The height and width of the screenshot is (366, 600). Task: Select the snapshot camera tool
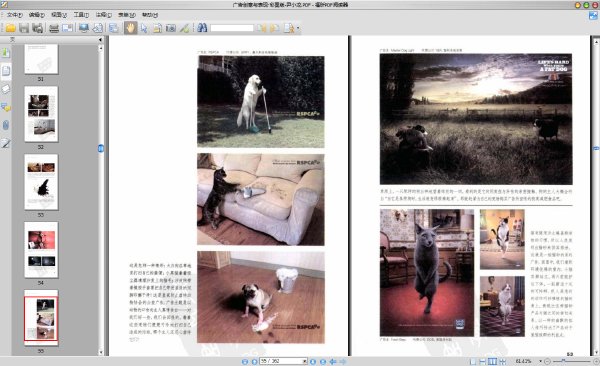tap(171, 28)
